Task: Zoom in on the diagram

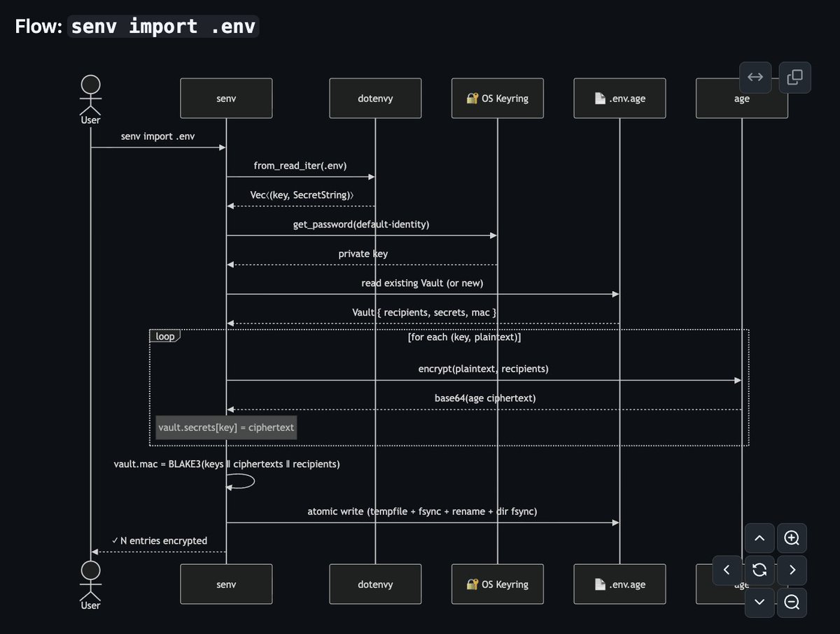Action: click(x=792, y=538)
